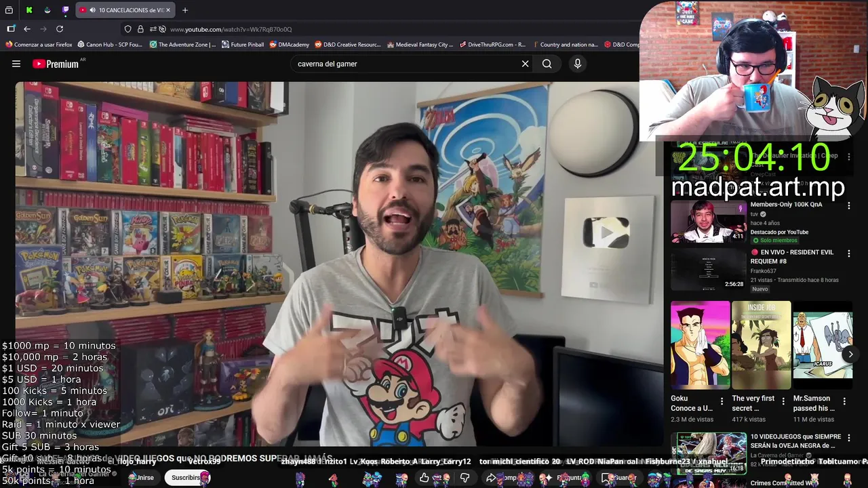Image resolution: width=868 pixels, height=488 pixels.
Task: Open The Adventure Zone bookmark
Action: tap(182, 45)
